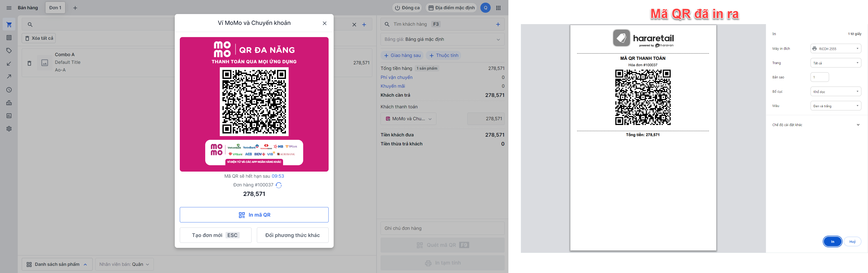Click Huỷ in the print dialog

852,242
